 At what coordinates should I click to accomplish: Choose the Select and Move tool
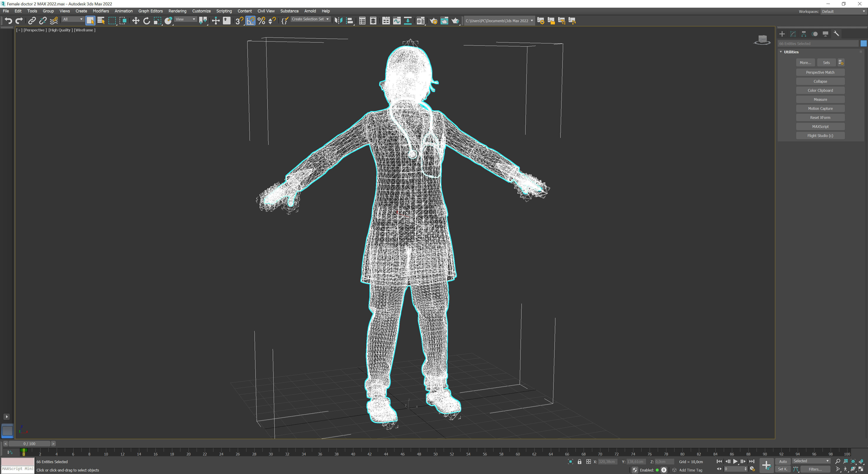coord(135,21)
